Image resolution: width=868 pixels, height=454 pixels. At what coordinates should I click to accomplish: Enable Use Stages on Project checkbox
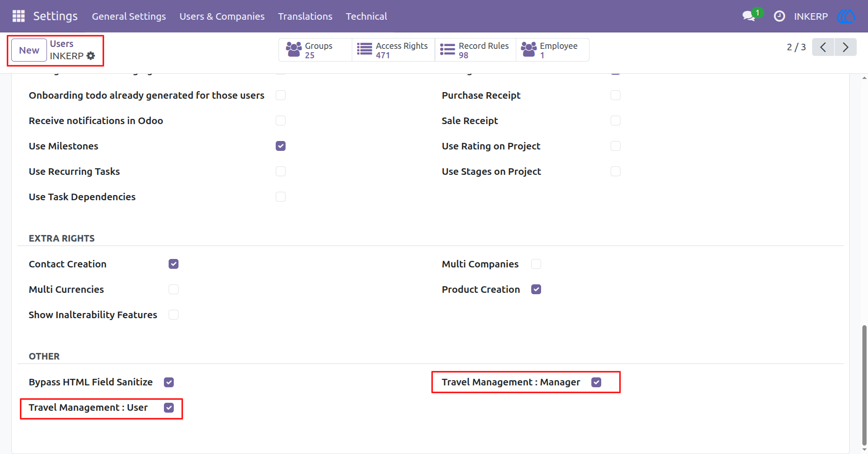click(x=615, y=172)
